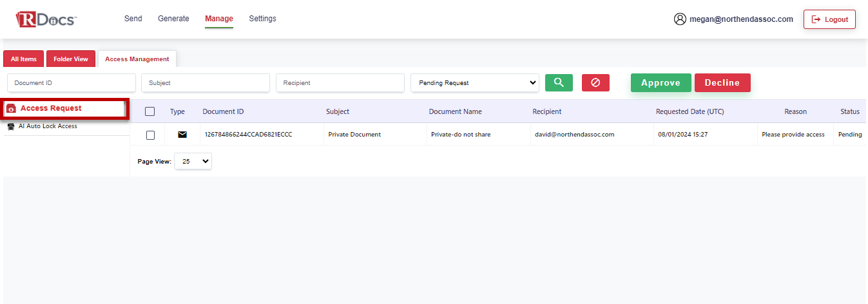868x304 pixels.
Task: Open the Manage menu
Action: [x=219, y=19]
